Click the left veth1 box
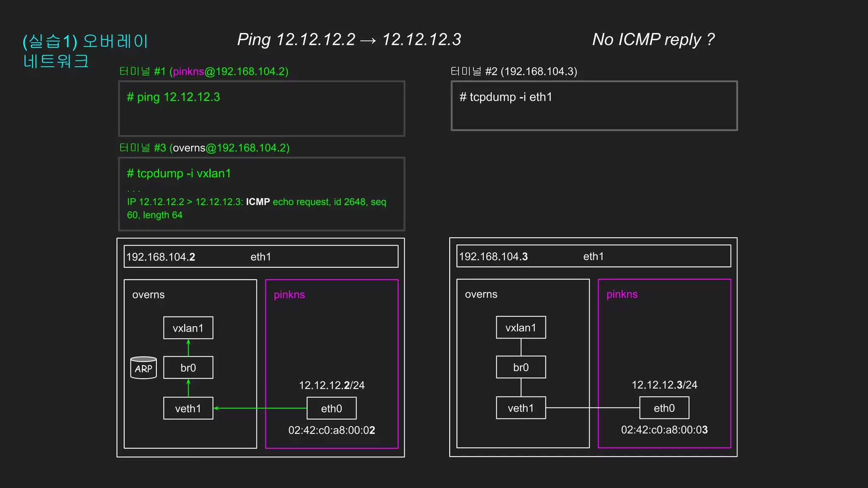The width and height of the screenshot is (868, 488). (188, 408)
